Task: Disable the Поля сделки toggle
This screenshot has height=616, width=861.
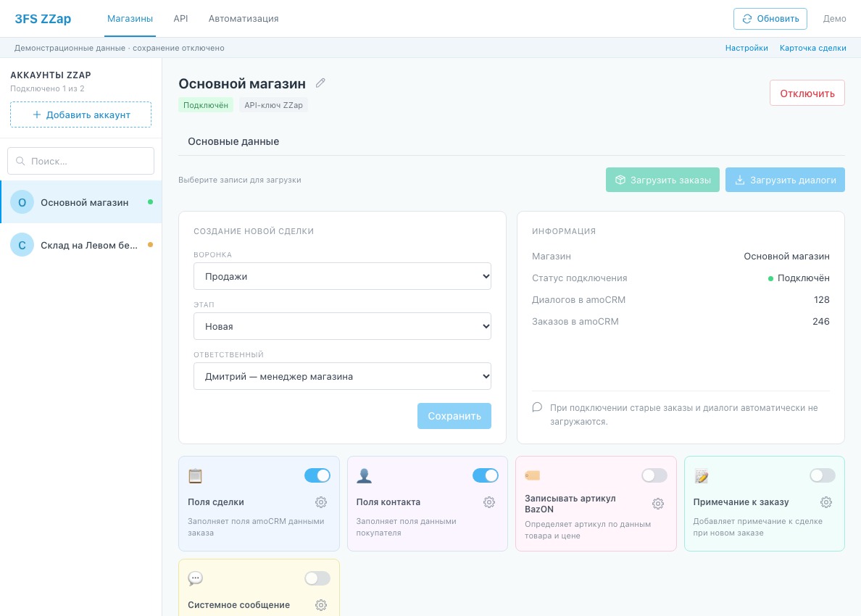Action: 317,475
